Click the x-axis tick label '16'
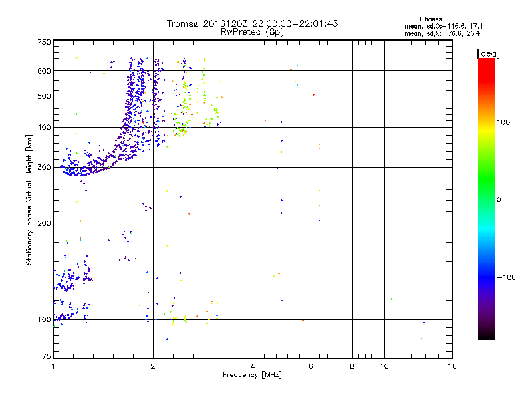 click(x=452, y=366)
